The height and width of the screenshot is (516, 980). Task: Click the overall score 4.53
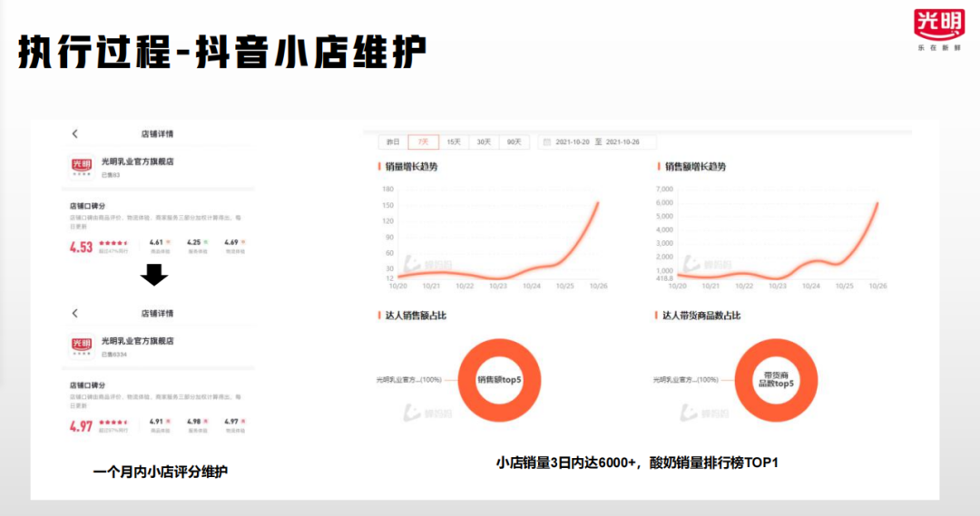[81, 248]
